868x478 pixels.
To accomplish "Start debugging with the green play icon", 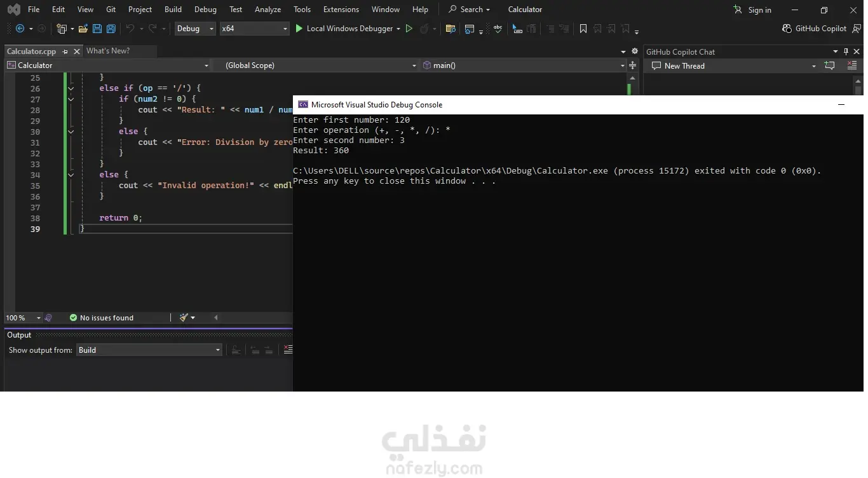I will coord(299,29).
